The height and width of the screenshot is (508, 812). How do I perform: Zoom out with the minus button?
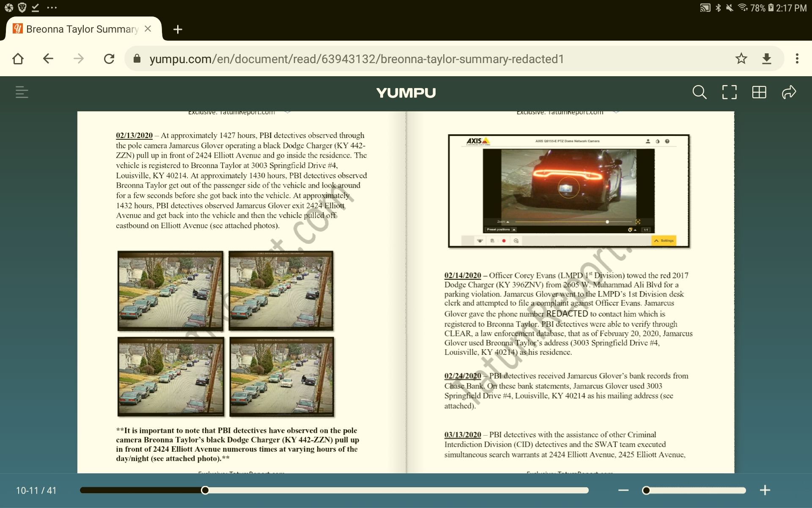click(623, 490)
